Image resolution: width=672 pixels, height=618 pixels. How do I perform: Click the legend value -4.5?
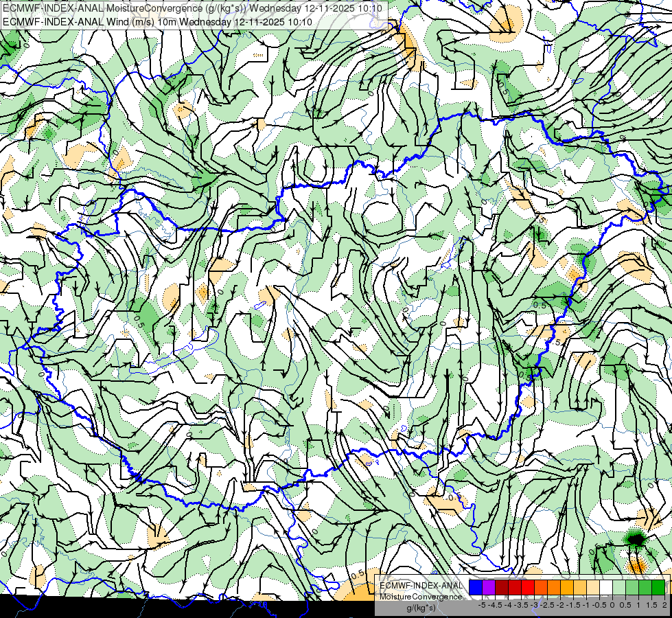click(x=496, y=605)
